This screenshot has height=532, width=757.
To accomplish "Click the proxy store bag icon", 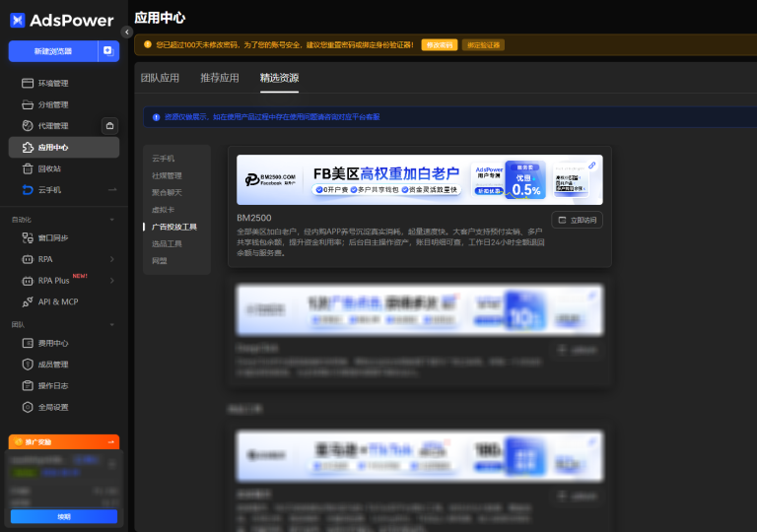I will click(x=110, y=125).
